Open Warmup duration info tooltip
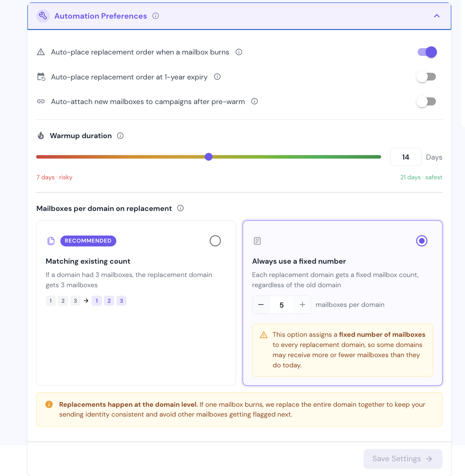The image size is (465, 476). (x=120, y=136)
